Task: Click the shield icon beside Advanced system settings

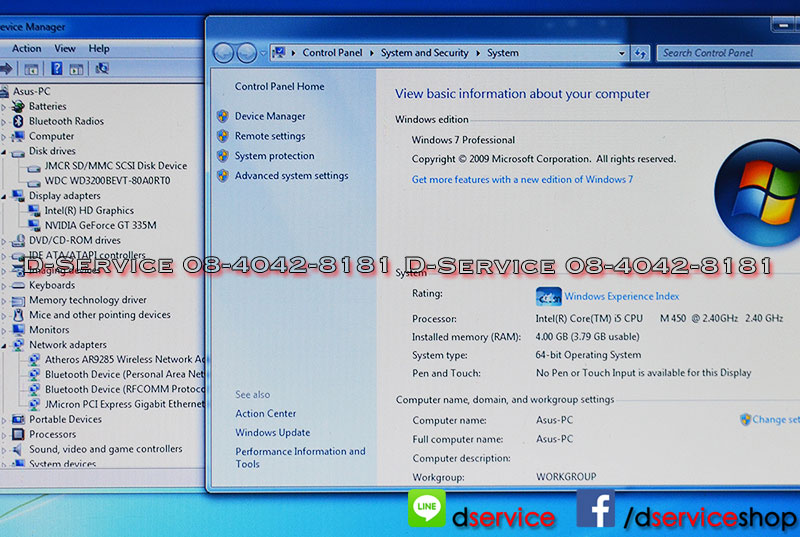Action: pos(222,175)
